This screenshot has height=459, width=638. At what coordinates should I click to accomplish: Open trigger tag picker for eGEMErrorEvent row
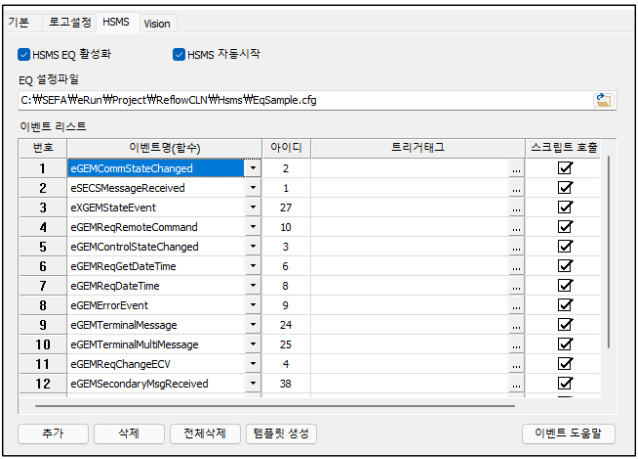click(516, 305)
